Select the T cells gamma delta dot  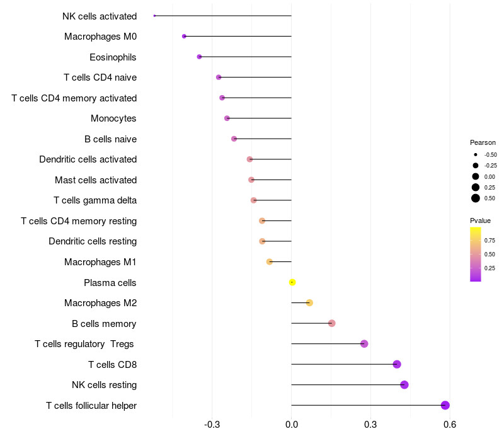[254, 200]
